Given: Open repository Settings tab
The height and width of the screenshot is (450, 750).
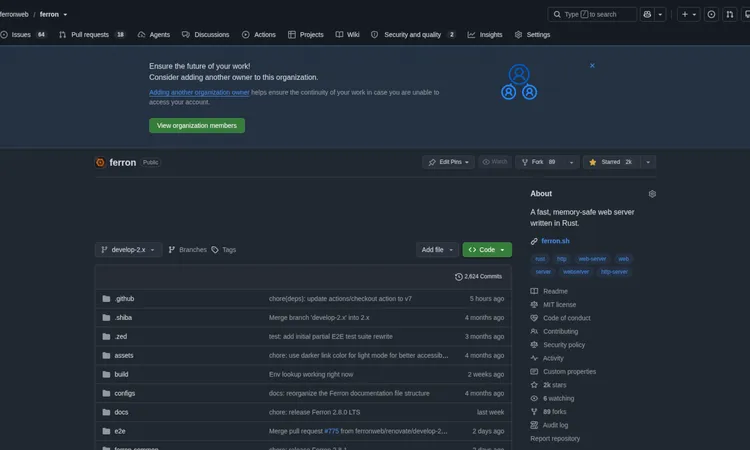Looking at the screenshot, I should (x=532, y=34).
